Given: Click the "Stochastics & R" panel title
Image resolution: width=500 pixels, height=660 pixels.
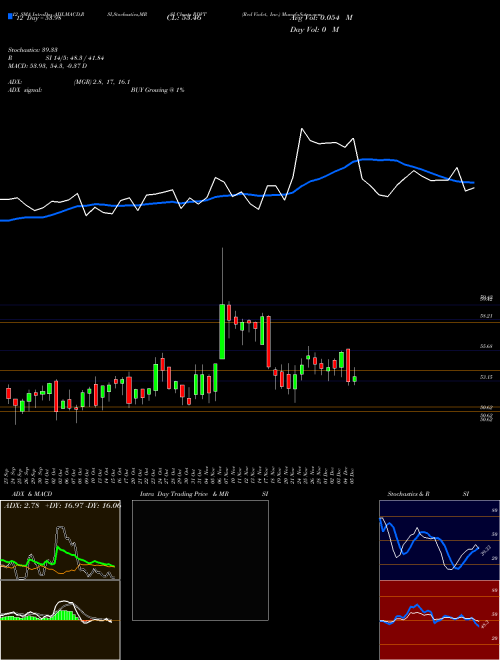Looking at the screenshot, I should [x=409, y=494].
